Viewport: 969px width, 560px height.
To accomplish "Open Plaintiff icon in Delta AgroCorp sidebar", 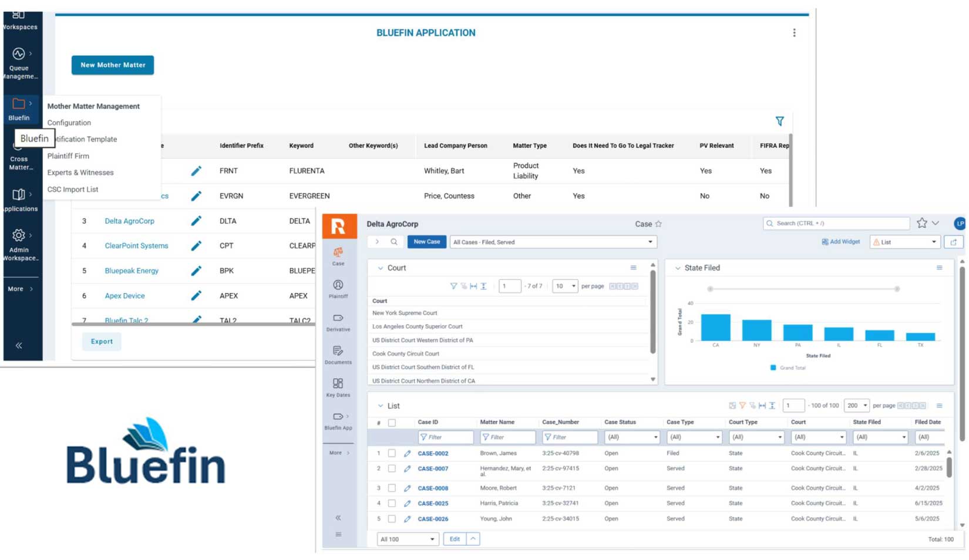I will tap(338, 285).
